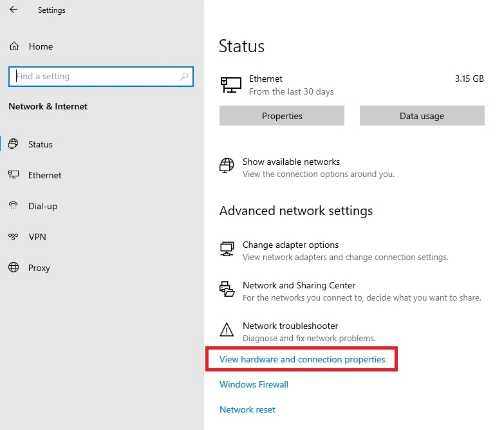Click the Settings window title
The height and width of the screenshot is (430, 504).
point(51,10)
